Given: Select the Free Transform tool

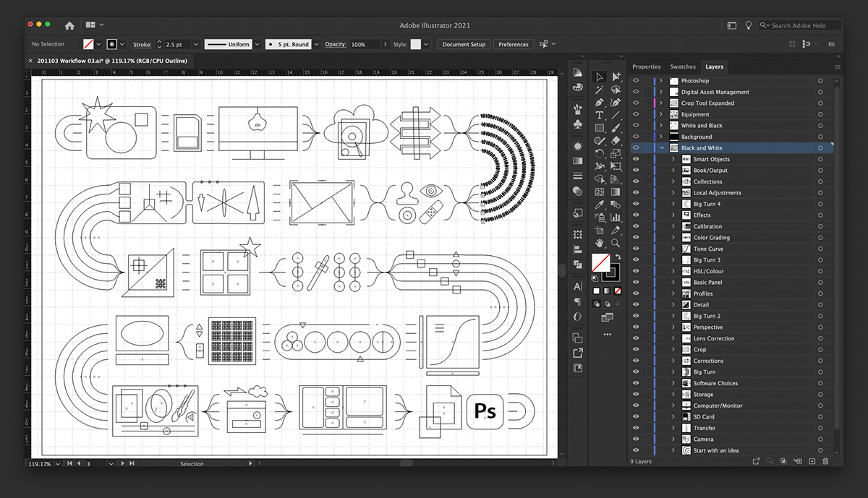Looking at the screenshot, I should coord(616,166).
